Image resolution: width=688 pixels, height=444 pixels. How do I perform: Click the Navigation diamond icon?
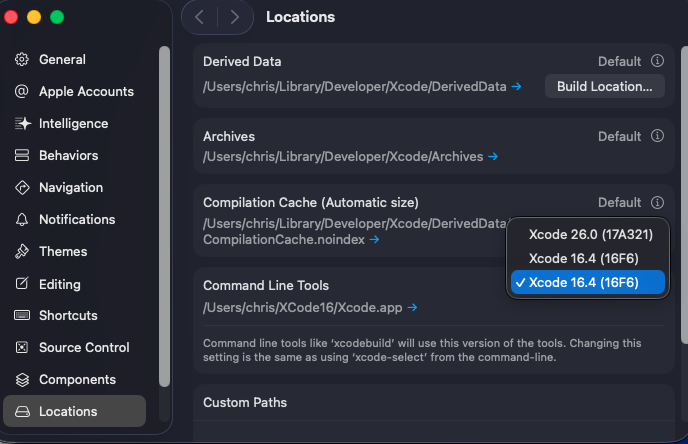[22, 187]
